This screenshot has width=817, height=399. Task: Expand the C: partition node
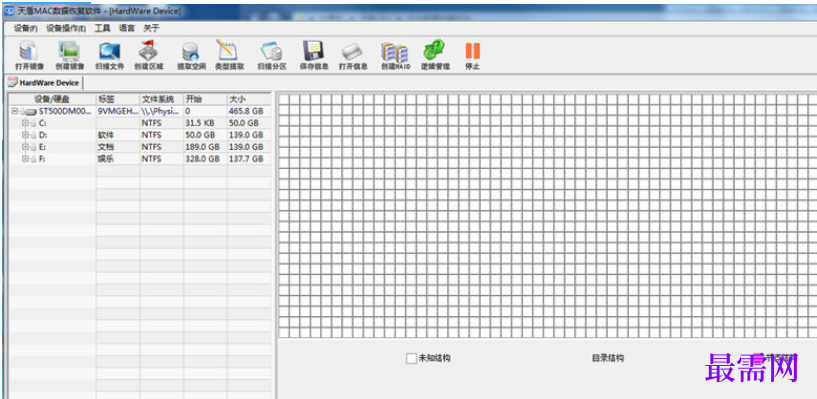point(24,123)
